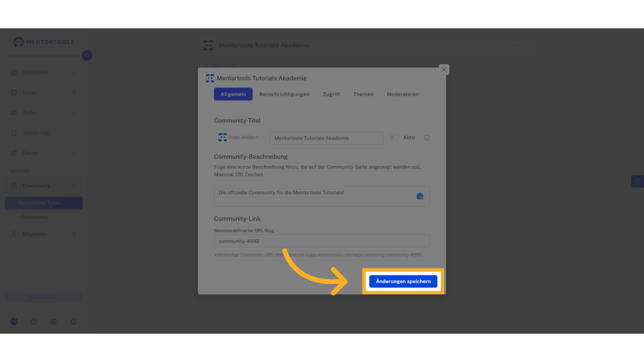
Task: Open the Moderatoren tab
Action: (x=402, y=94)
